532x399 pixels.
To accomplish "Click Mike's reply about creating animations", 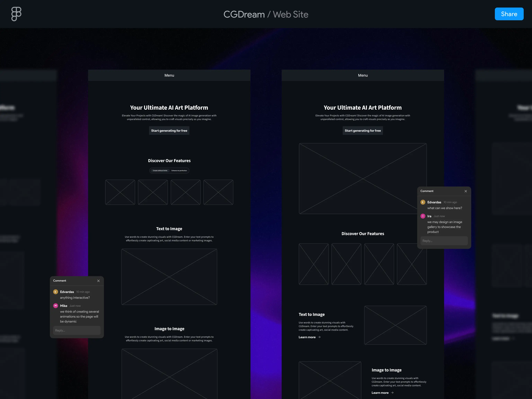I will (x=79, y=317).
